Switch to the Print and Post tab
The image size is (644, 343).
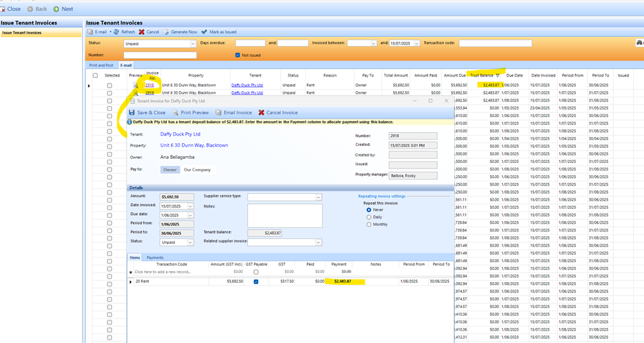101,65
